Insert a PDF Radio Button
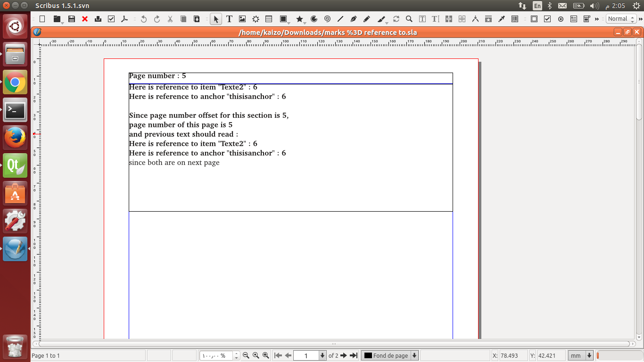The height and width of the screenshot is (362, 644). [561, 19]
